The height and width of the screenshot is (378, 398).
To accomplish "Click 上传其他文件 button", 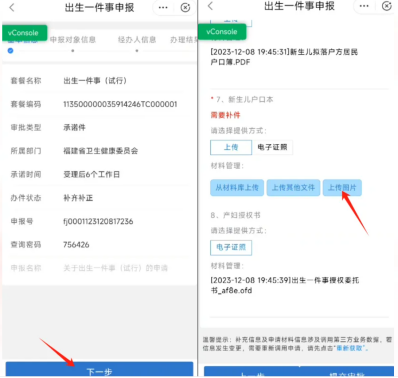I will (x=293, y=187).
